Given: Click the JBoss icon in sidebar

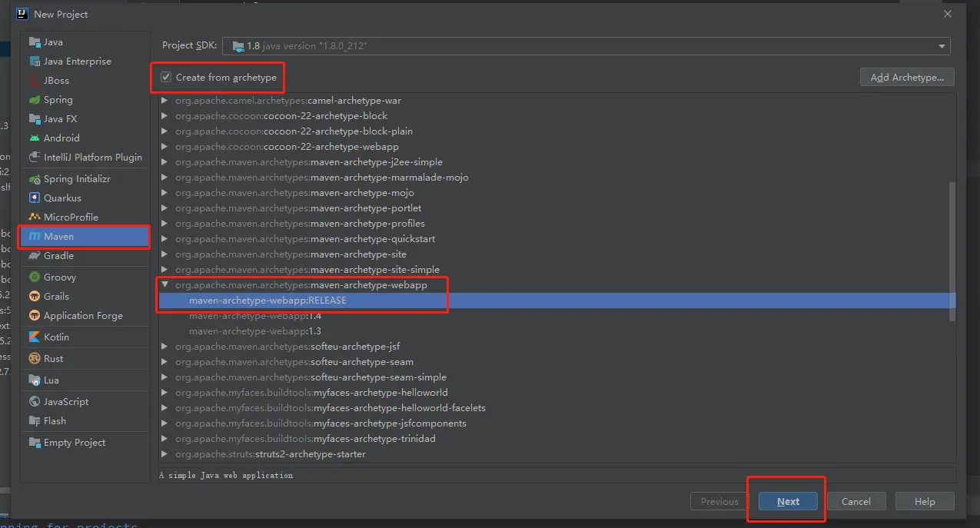Looking at the screenshot, I should click(35, 81).
